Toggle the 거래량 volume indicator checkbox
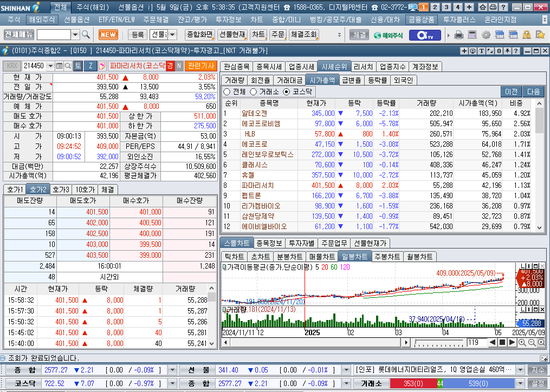This screenshot has width=550, height=392. [224, 309]
